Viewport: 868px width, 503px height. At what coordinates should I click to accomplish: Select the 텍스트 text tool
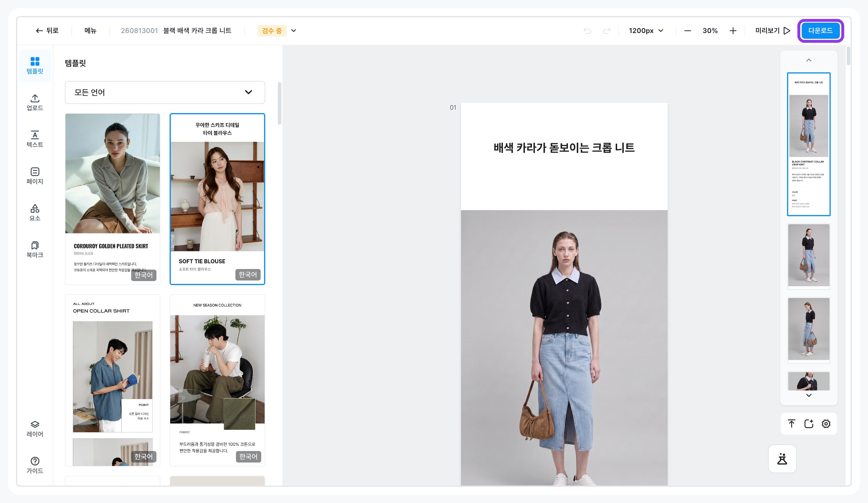pyautogui.click(x=35, y=139)
